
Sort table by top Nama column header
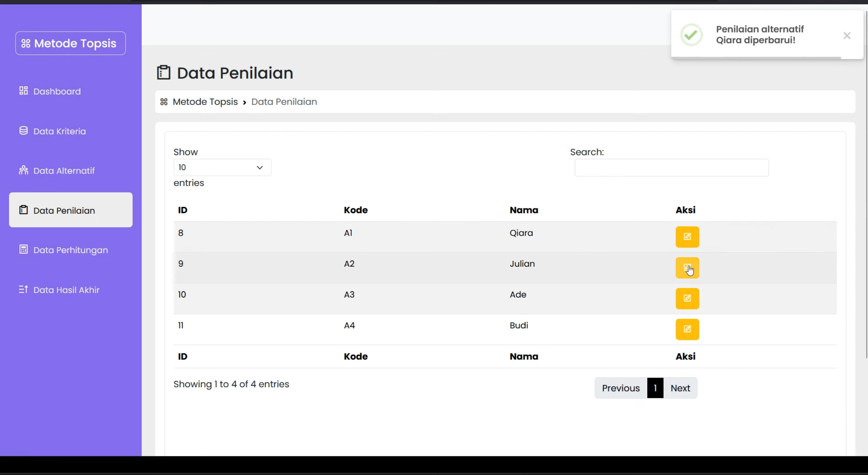524,210
